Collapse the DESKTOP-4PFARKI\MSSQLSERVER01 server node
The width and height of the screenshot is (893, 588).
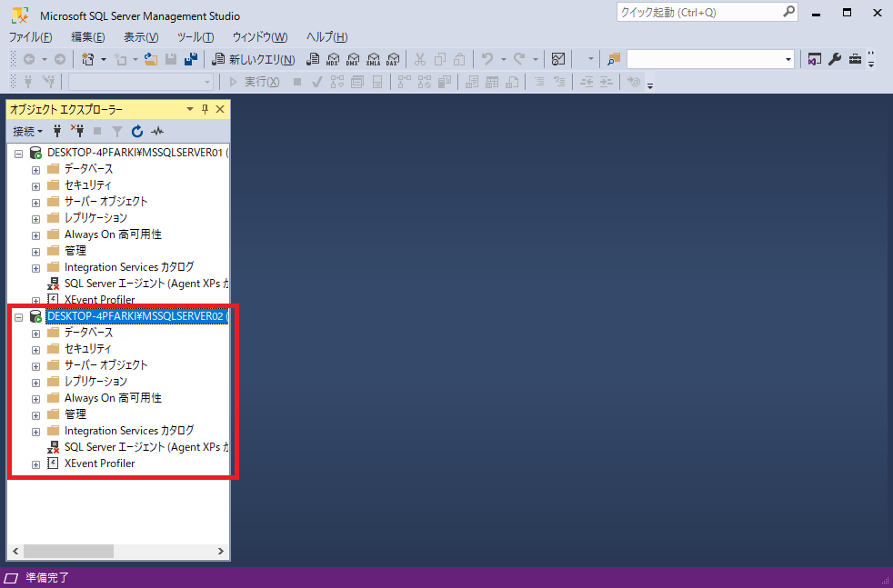coord(18,152)
